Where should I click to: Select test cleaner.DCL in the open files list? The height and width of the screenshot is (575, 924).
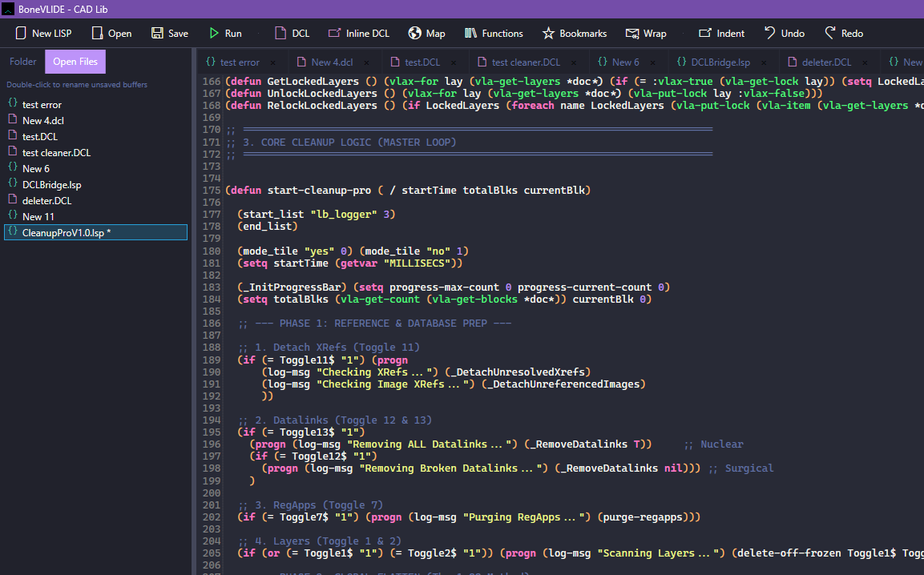point(95,152)
